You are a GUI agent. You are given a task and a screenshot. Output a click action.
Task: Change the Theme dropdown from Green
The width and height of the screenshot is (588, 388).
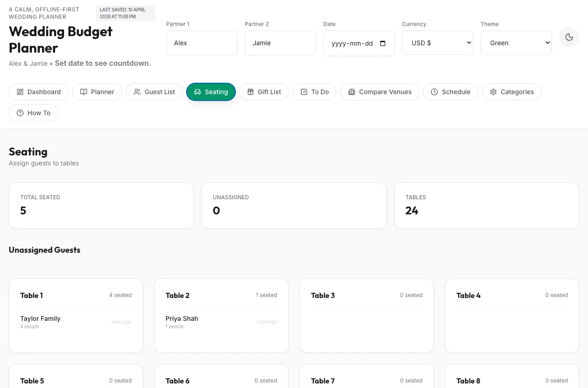[x=516, y=43]
